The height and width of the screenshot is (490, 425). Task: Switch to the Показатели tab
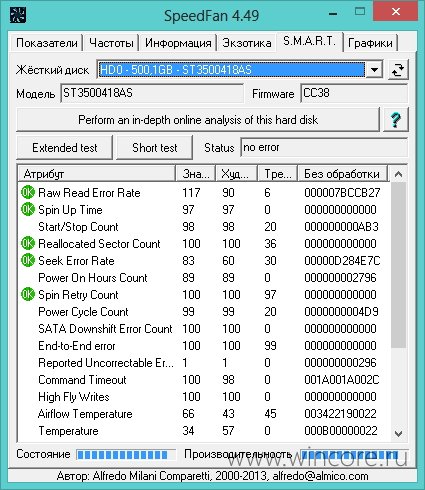pos(46,43)
